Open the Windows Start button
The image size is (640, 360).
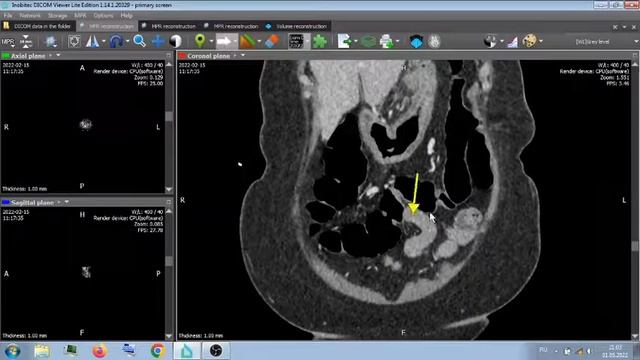pos(13,351)
